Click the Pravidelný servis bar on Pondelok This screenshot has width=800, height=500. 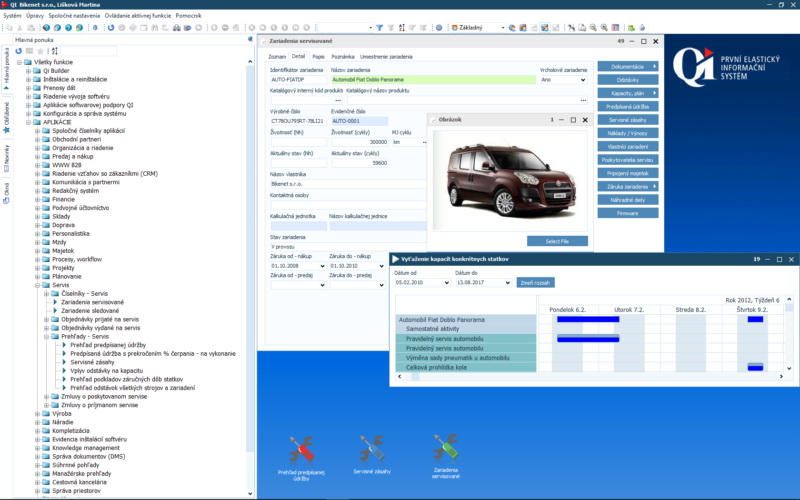[x=588, y=339]
